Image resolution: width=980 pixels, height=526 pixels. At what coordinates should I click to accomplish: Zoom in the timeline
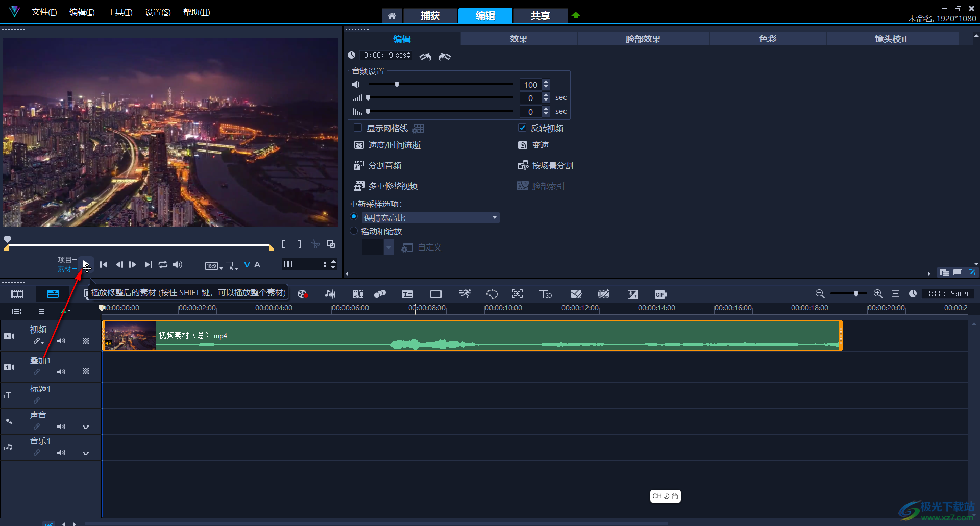coord(878,293)
